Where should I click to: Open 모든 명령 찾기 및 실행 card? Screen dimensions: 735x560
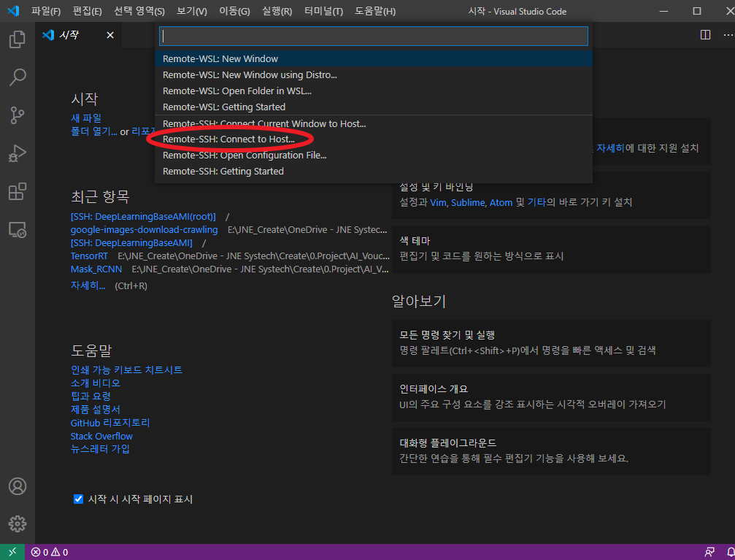click(551, 343)
